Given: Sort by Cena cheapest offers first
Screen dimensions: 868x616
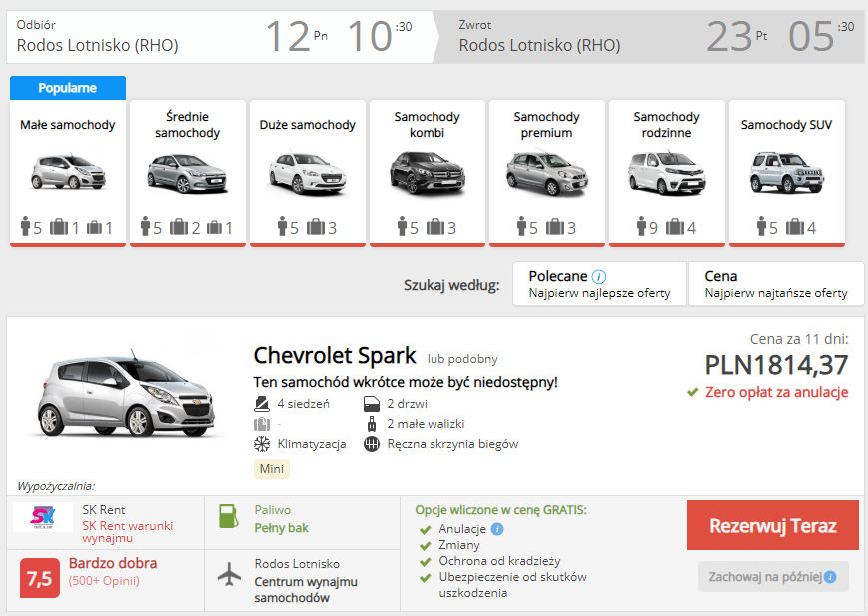Looking at the screenshot, I should click(776, 284).
